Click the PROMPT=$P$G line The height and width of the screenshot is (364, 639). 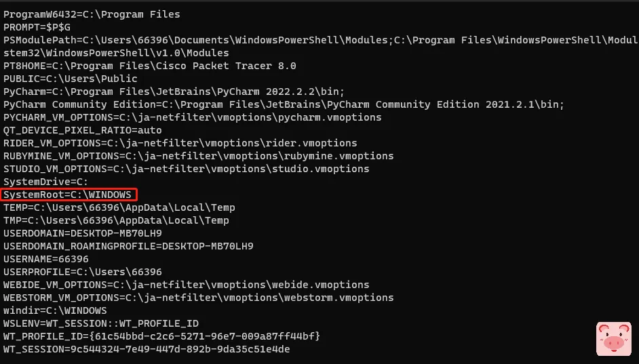37,27
